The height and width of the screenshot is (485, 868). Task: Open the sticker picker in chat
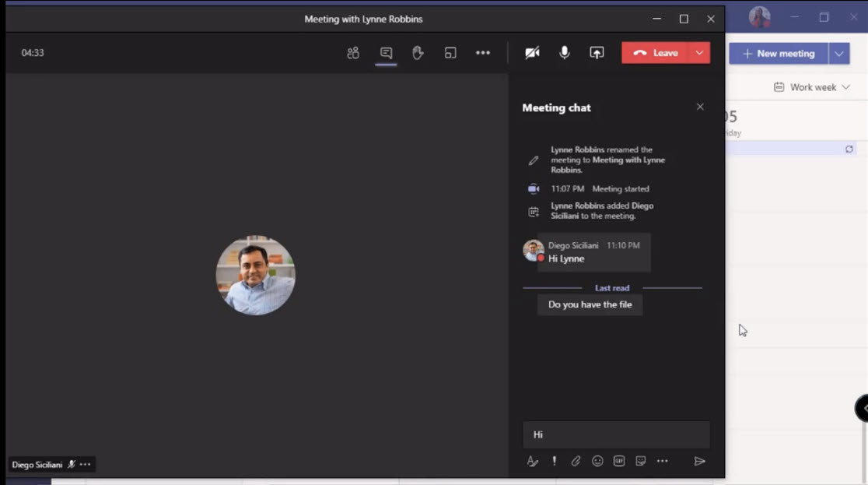point(641,461)
